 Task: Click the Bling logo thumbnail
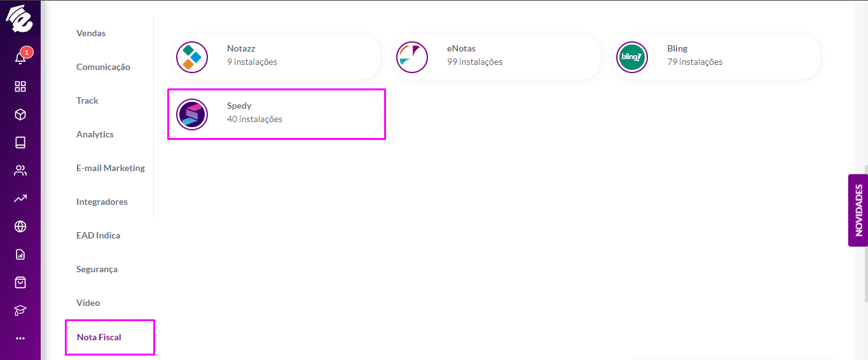tap(632, 57)
